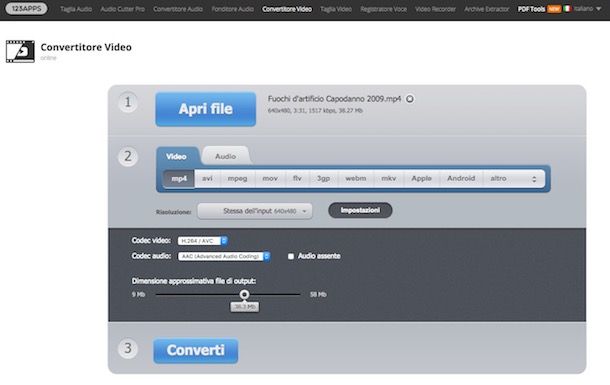Open the altro formats dropdown
The height and width of the screenshot is (385, 610).
[514, 178]
